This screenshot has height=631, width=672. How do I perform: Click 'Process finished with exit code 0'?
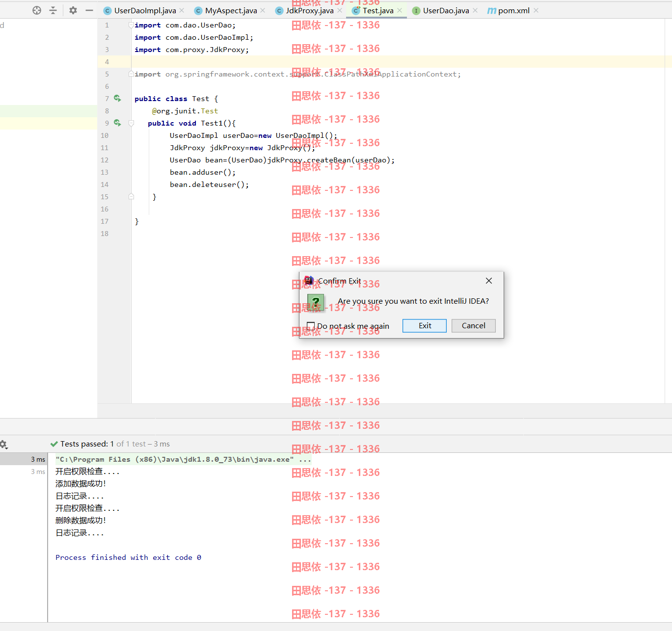[x=128, y=557]
